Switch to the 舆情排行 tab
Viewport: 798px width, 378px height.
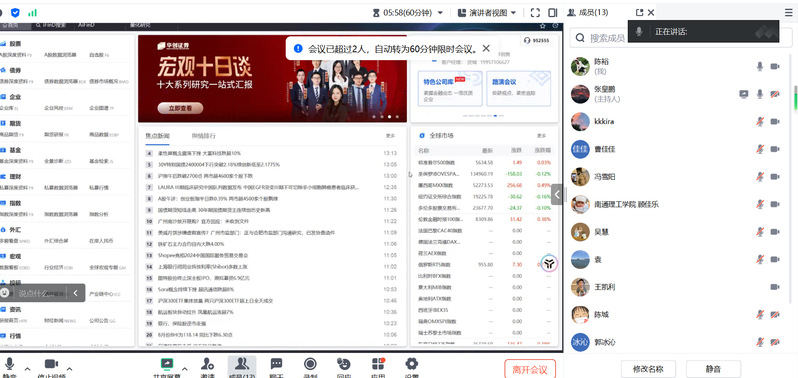pyautogui.click(x=204, y=136)
